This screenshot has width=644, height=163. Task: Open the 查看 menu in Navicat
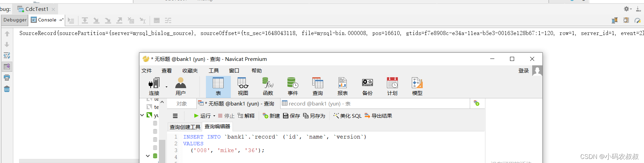tap(167, 71)
